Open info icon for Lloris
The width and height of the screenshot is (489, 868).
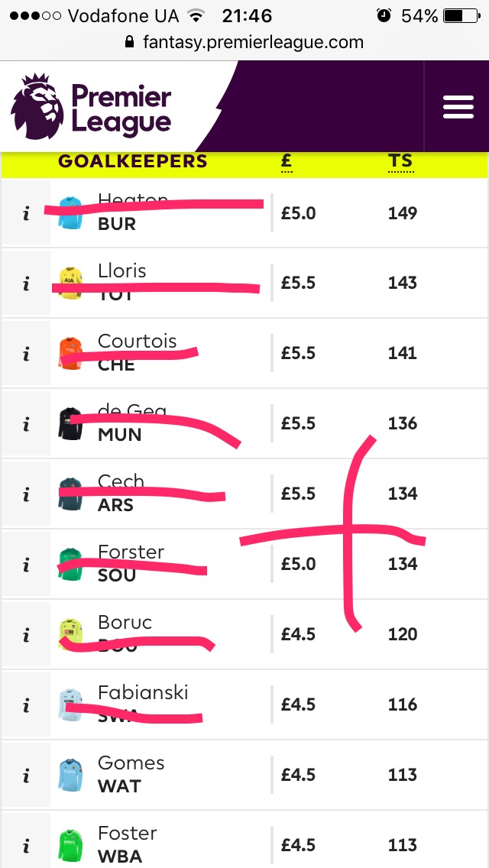pyautogui.click(x=25, y=283)
